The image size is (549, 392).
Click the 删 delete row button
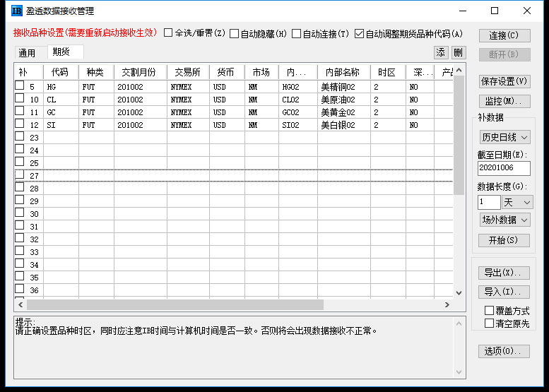459,52
